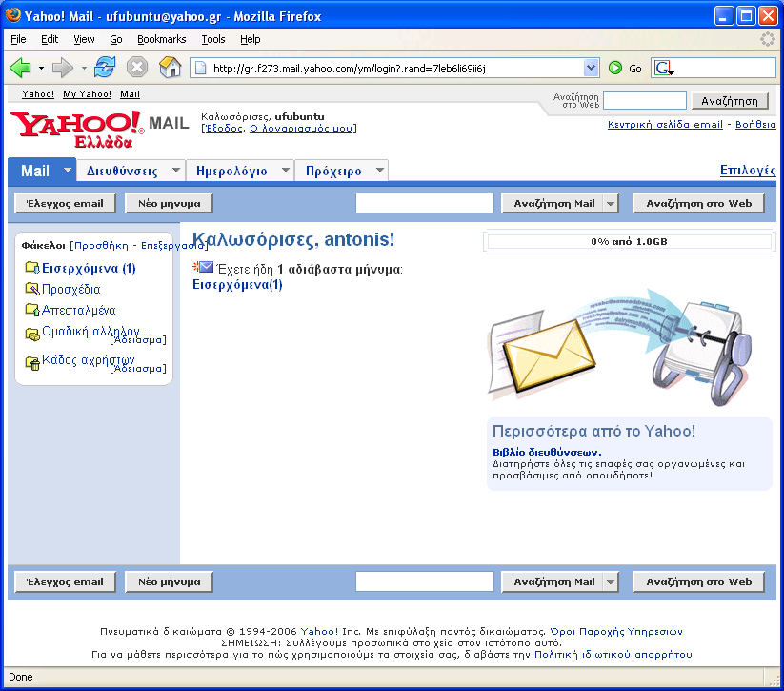This screenshot has width=784, height=691.
Task: Click the top Νέο μήνυμα button
Action: (x=169, y=204)
